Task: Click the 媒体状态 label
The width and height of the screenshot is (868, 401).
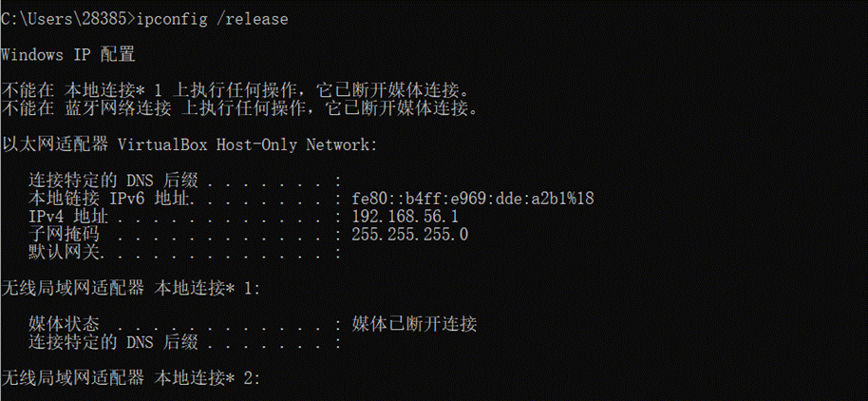Action: [x=64, y=324]
